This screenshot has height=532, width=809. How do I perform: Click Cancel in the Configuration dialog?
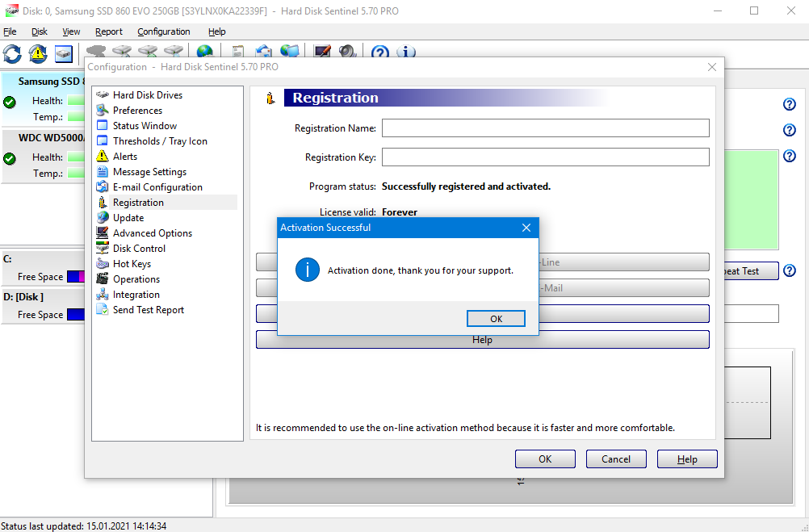[x=615, y=459]
